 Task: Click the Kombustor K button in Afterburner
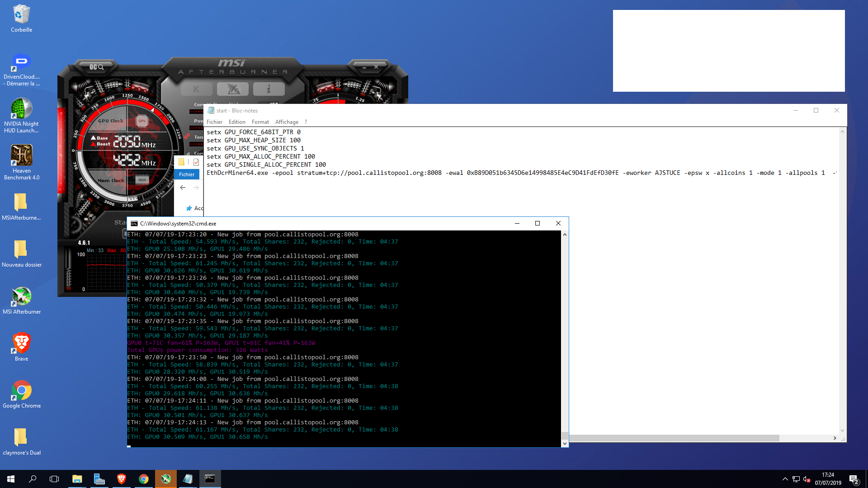196,89
